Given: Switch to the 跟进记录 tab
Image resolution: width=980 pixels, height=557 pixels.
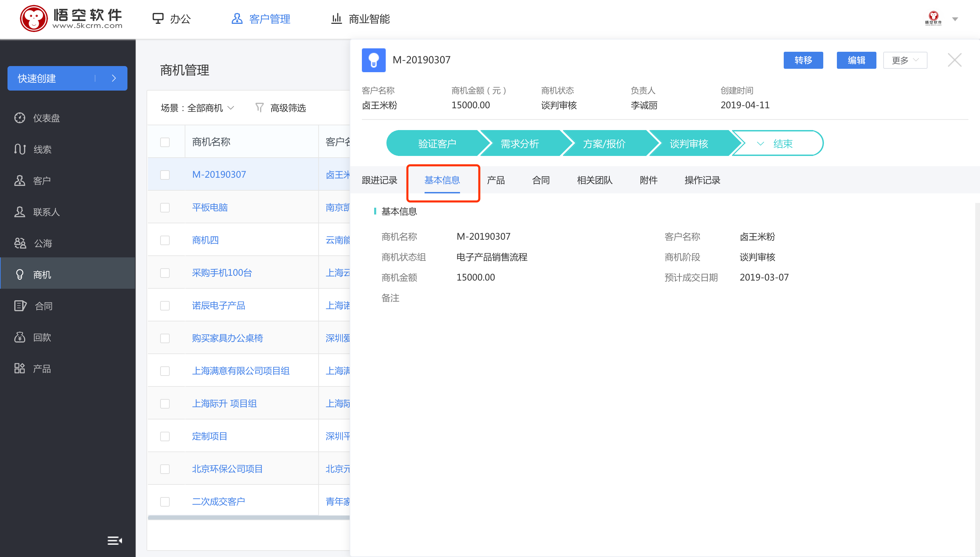Looking at the screenshot, I should [x=379, y=180].
